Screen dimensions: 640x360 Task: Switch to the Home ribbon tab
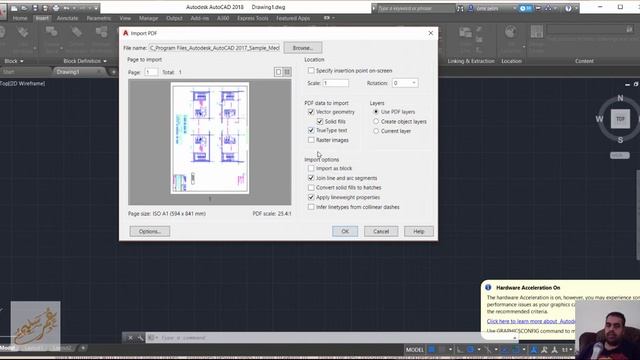(x=20, y=18)
